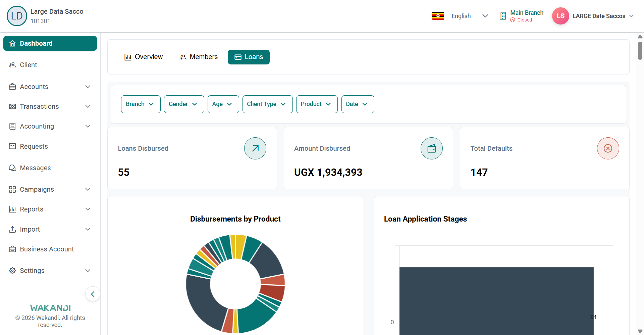Click the Total Defaults value 147

pyautogui.click(x=479, y=172)
